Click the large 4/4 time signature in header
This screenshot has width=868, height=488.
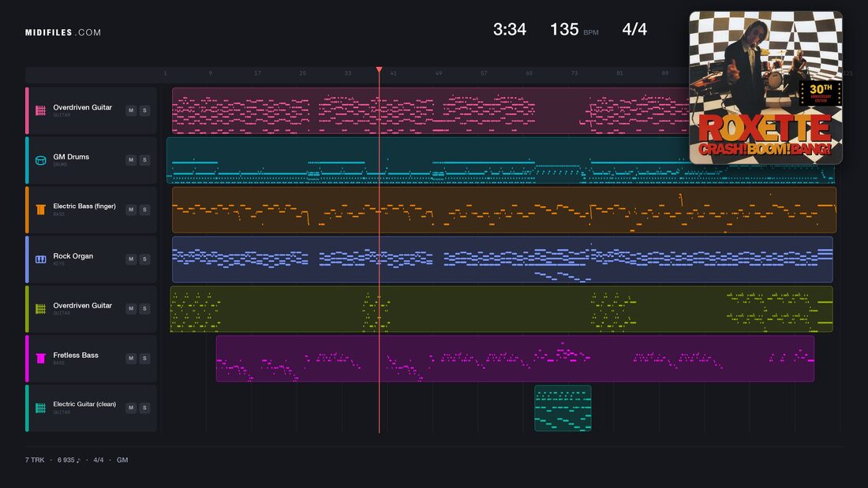click(x=634, y=29)
